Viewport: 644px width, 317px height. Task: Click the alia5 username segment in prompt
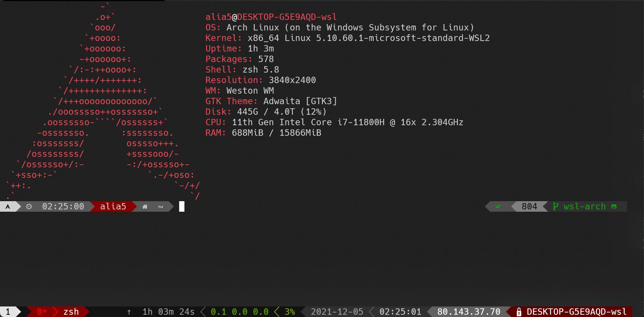point(113,206)
